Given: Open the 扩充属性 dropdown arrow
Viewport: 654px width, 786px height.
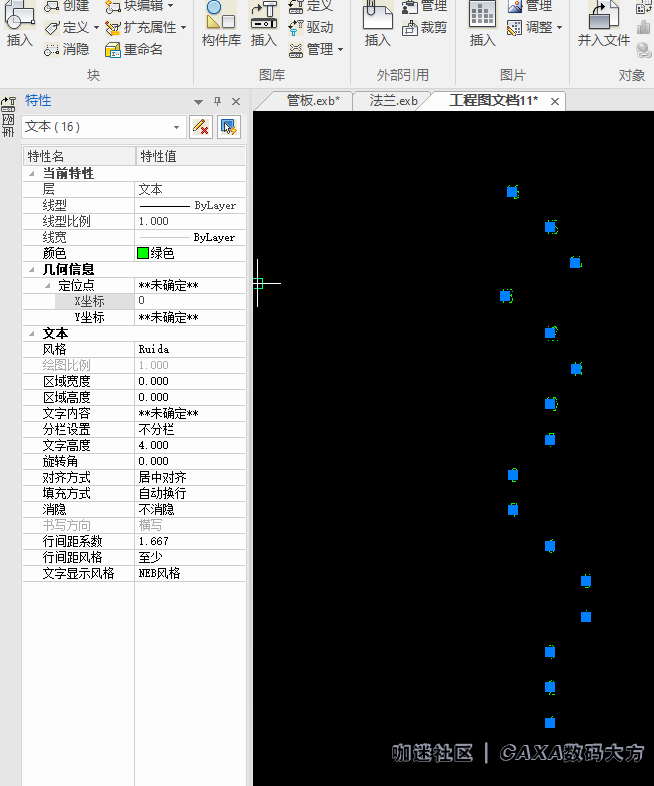Looking at the screenshot, I should tap(184, 28).
